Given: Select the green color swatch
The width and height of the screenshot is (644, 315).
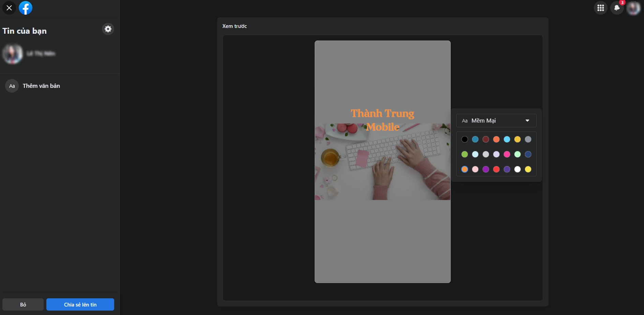Looking at the screenshot, I should pyautogui.click(x=465, y=154).
